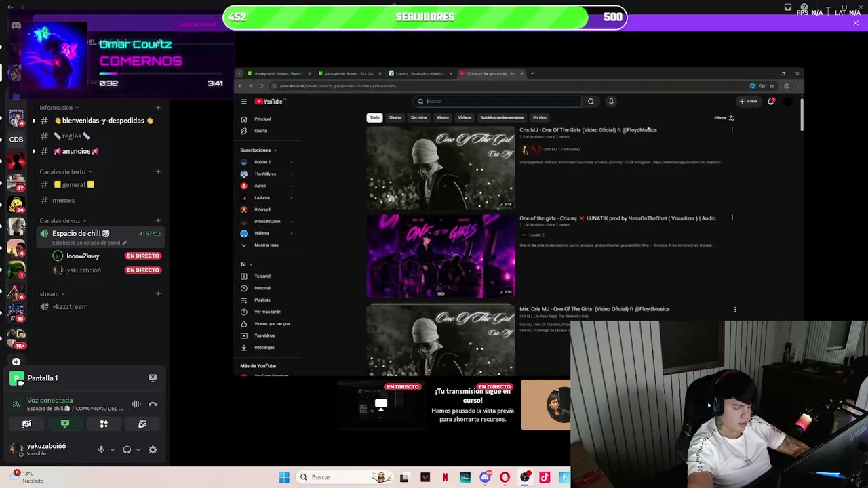Select the Todo filter chip
The width and height of the screenshot is (868, 488).
(374, 118)
